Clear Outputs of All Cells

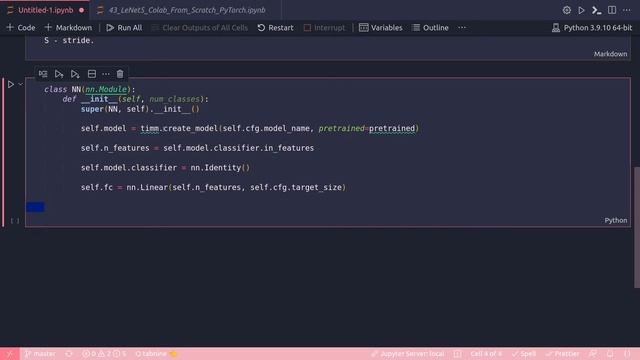tap(200, 28)
